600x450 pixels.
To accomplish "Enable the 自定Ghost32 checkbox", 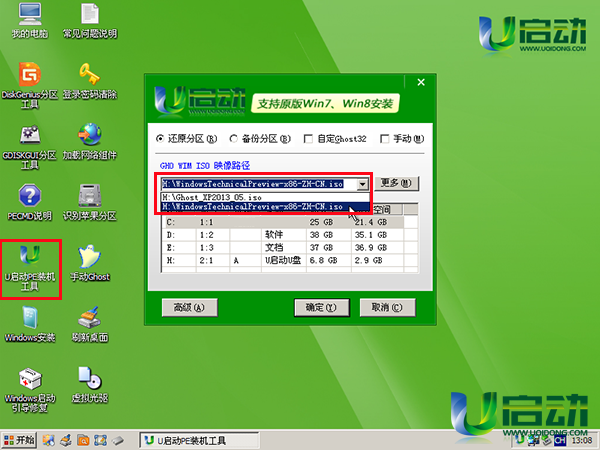I will click(x=308, y=139).
